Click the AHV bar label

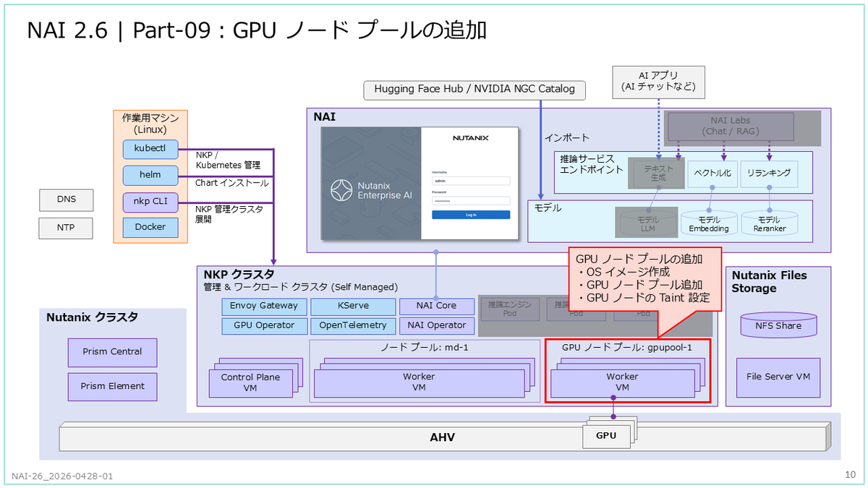click(442, 437)
